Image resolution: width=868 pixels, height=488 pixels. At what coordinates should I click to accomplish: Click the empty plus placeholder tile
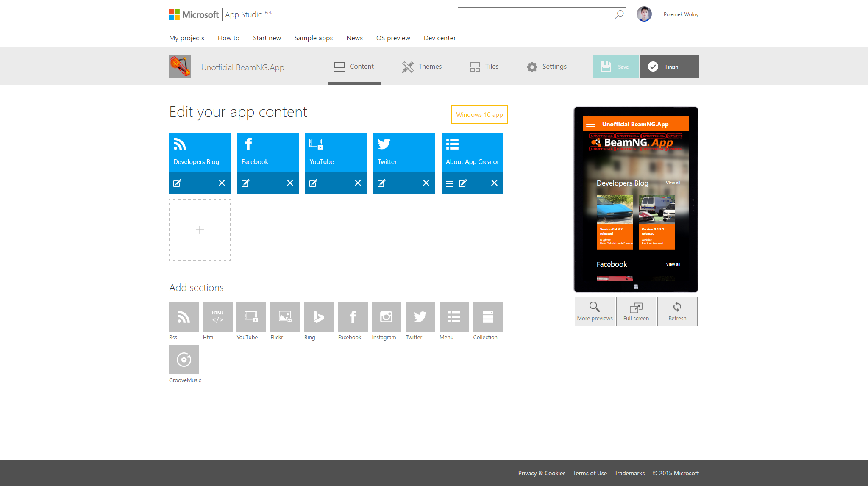(x=200, y=230)
